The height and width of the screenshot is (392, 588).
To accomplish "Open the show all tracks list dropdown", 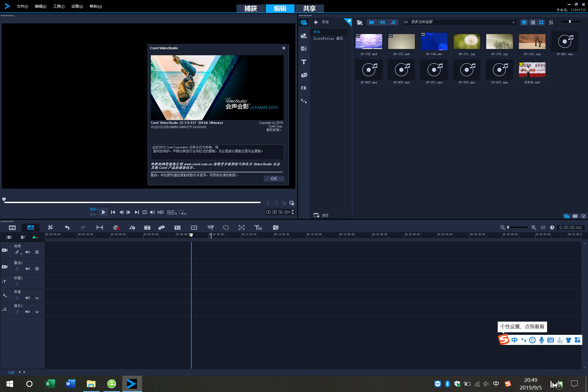I will [9, 237].
